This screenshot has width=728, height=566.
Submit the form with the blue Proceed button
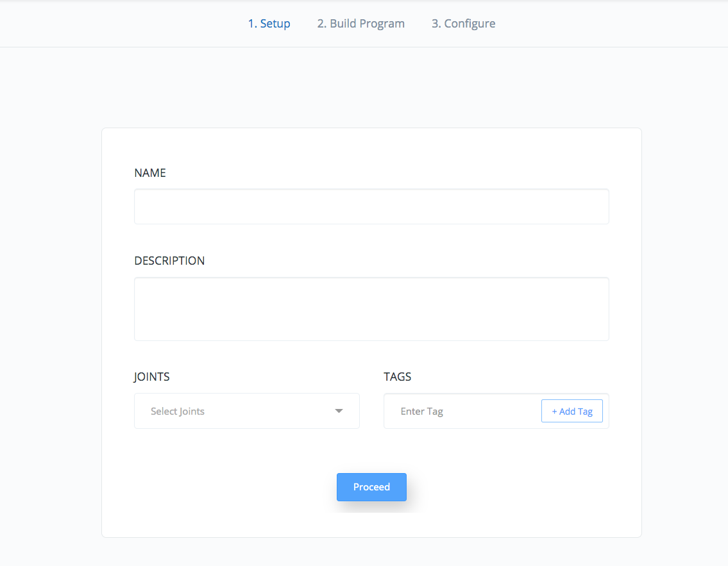(371, 487)
